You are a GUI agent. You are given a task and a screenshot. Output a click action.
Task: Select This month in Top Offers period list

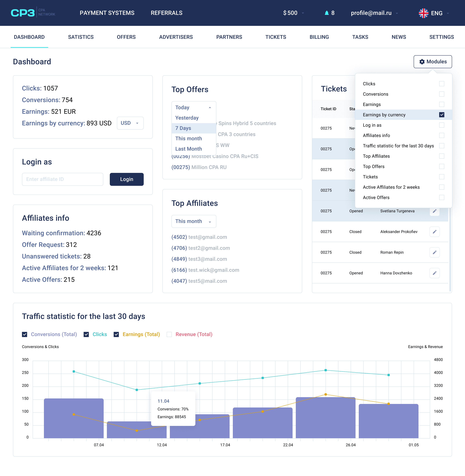coord(194,138)
